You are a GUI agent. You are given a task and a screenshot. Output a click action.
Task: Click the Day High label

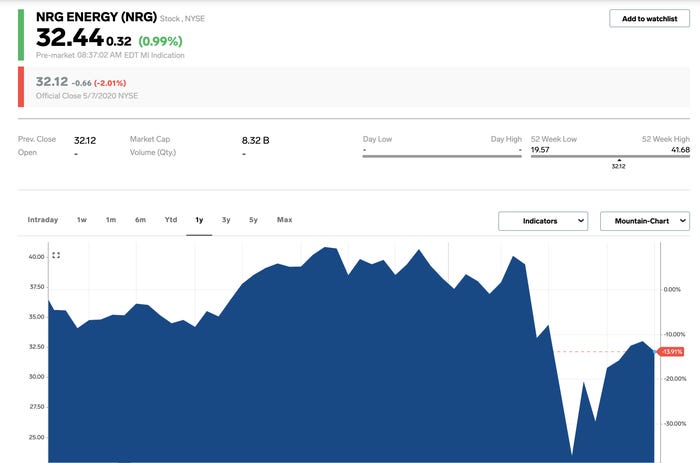tap(506, 139)
